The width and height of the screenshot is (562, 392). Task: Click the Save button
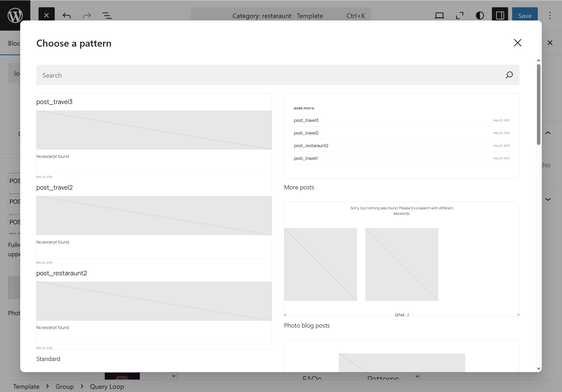(x=525, y=16)
